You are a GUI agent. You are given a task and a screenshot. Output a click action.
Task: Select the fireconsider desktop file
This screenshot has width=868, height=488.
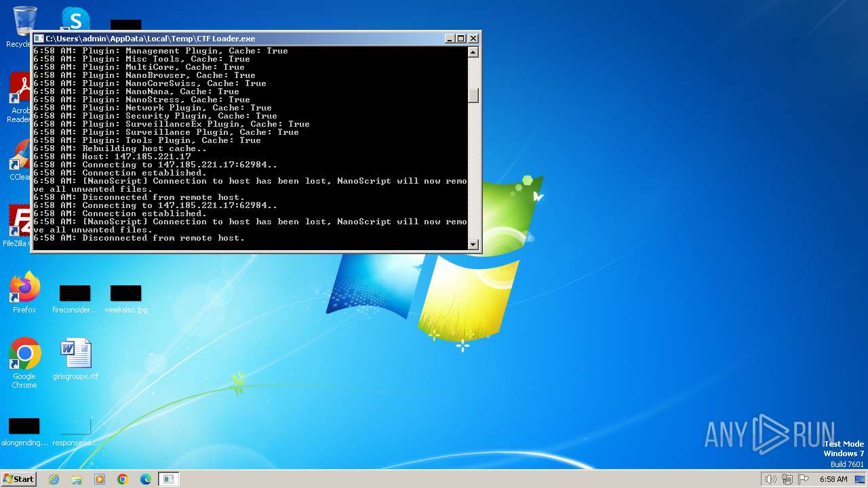click(x=75, y=299)
